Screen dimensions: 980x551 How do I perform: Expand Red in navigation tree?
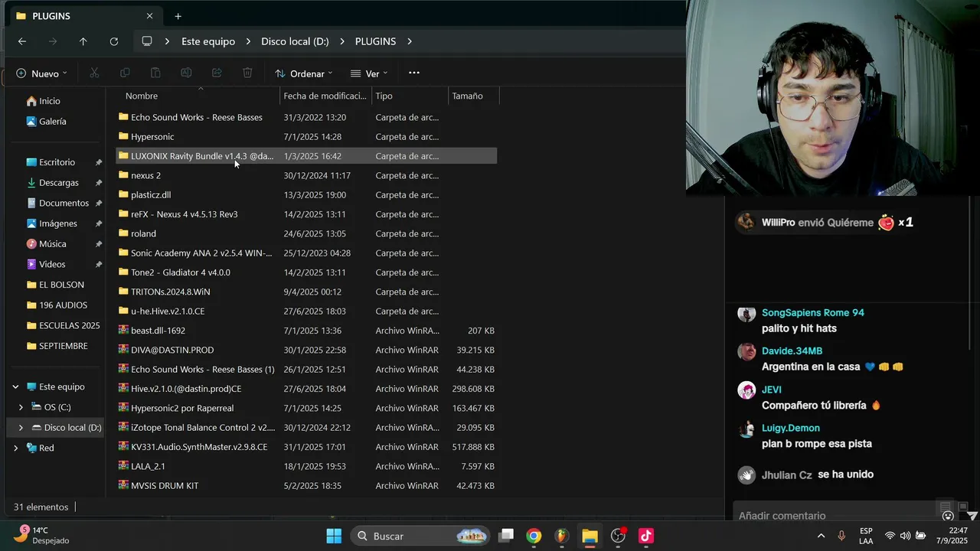click(15, 448)
